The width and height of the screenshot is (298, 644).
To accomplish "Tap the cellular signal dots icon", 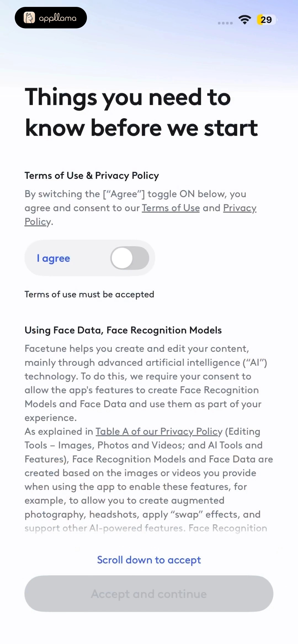I will 225,23.
